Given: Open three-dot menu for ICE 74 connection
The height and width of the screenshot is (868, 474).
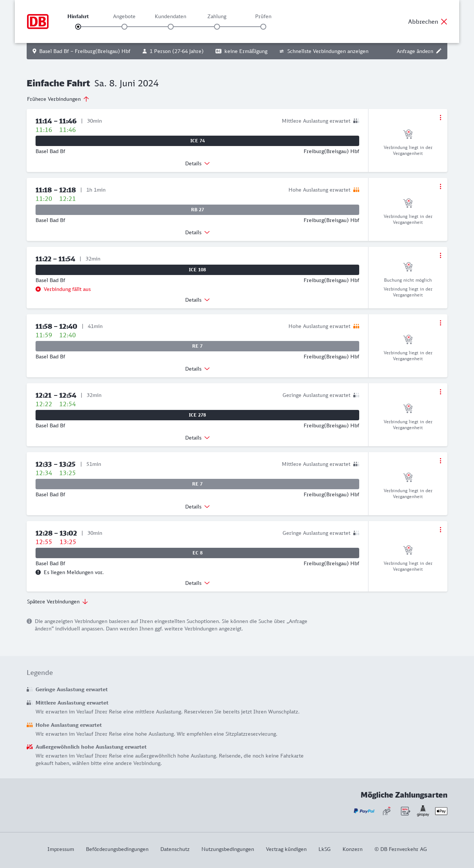Looking at the screenshot, I should click(x=440, y=117).
